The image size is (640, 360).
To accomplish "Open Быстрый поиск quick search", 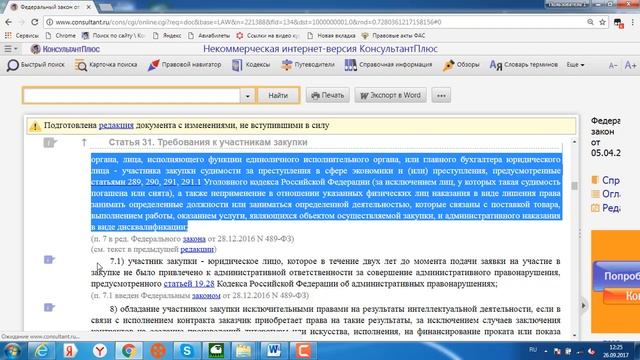I will pos(36,65).
